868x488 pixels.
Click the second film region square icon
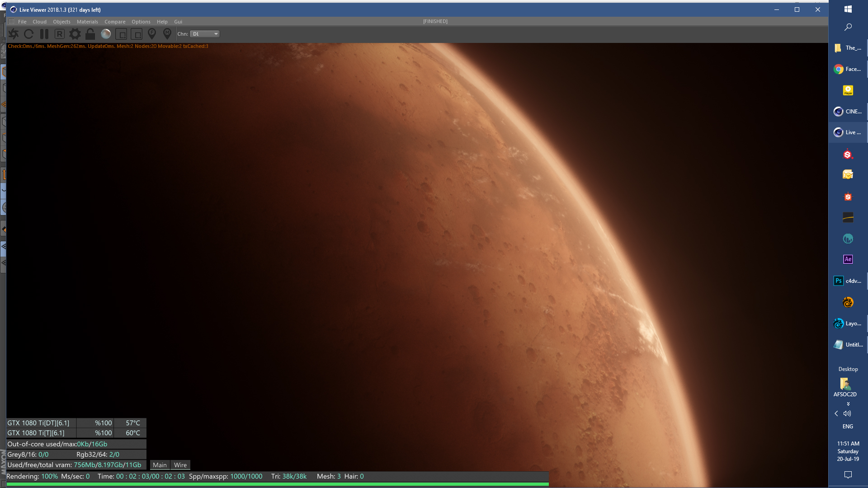click(137, 34)
